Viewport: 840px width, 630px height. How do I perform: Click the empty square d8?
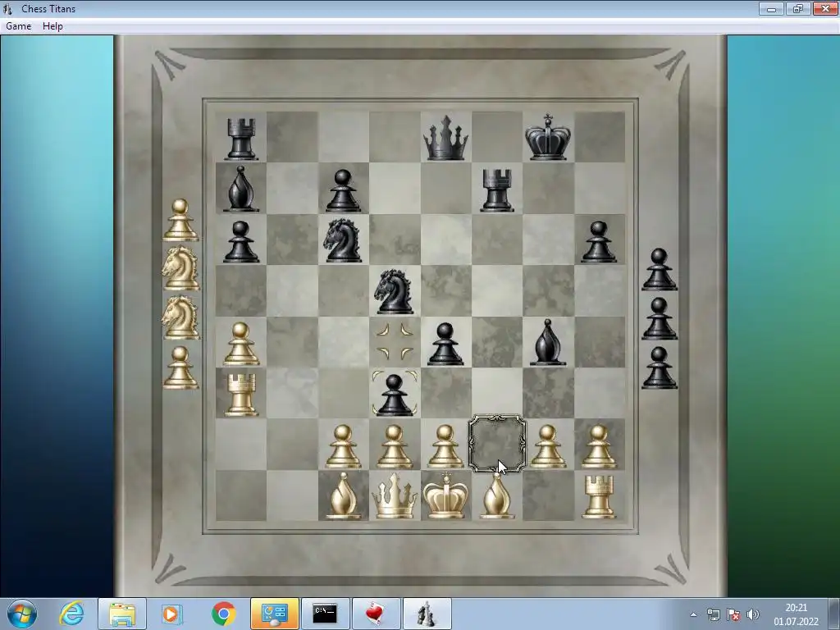[x=395, y=137]
